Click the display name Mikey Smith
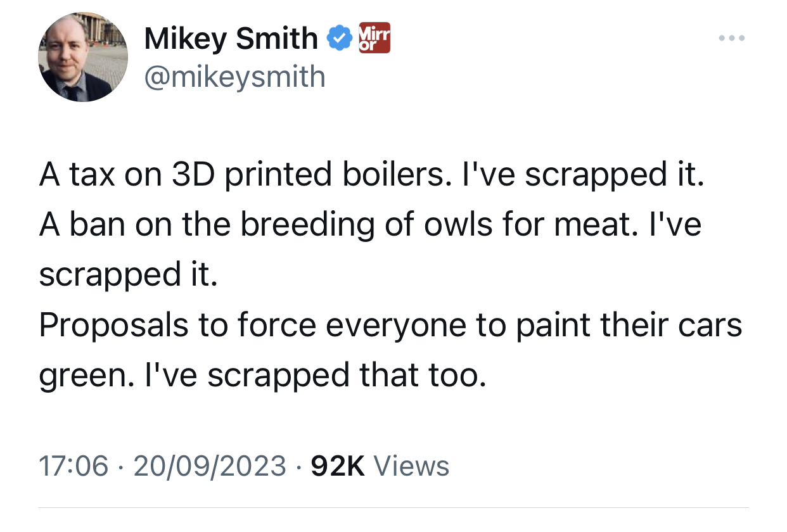The width and height of the screenshot is (787, 532). coord(231,39)
